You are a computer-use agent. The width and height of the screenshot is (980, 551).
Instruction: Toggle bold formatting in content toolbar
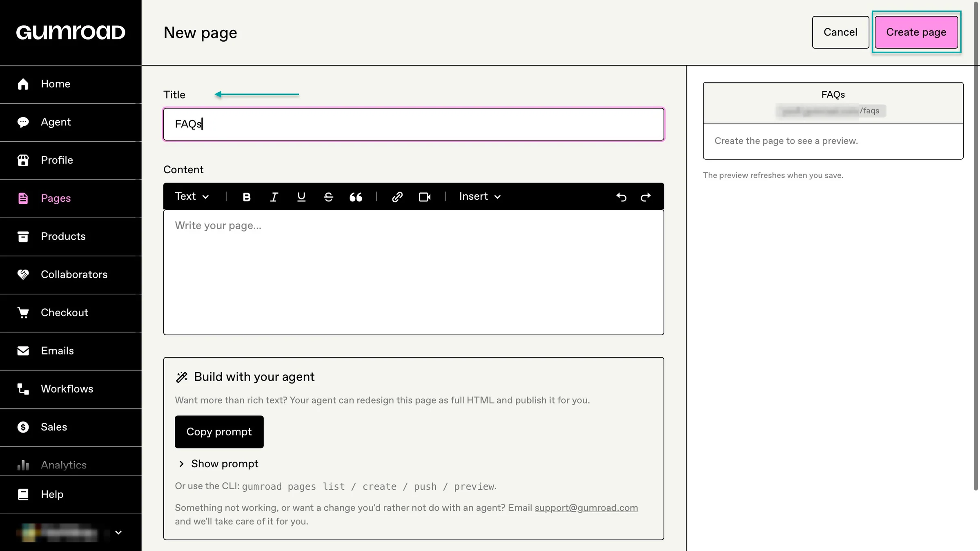(247, 197)
